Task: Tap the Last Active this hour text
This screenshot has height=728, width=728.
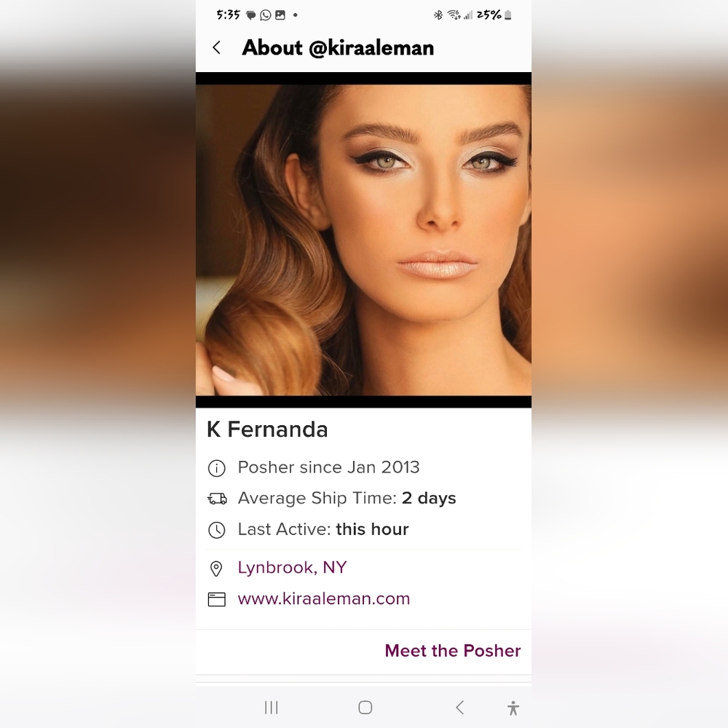Action: pos(323,529)
